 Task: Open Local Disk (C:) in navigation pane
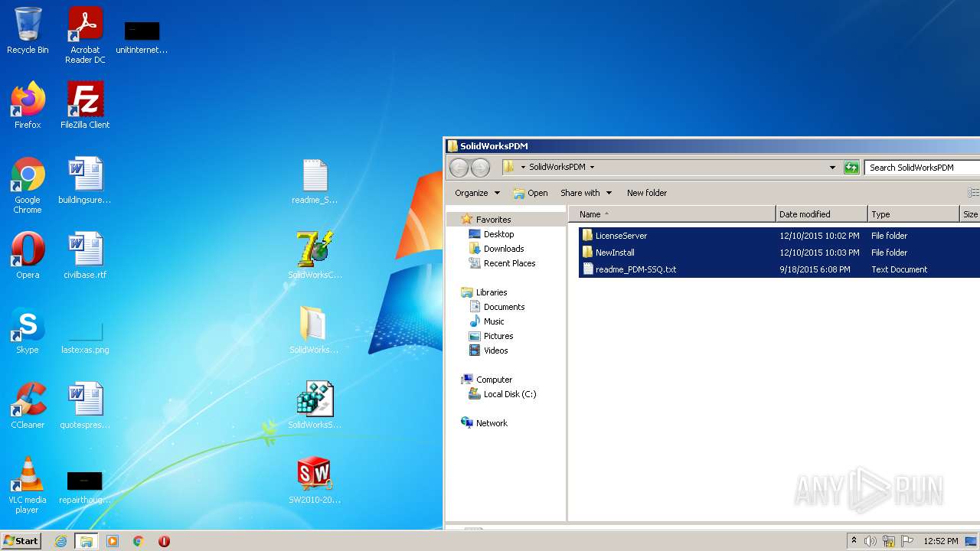pyautogui.click(x=510, y=394)
